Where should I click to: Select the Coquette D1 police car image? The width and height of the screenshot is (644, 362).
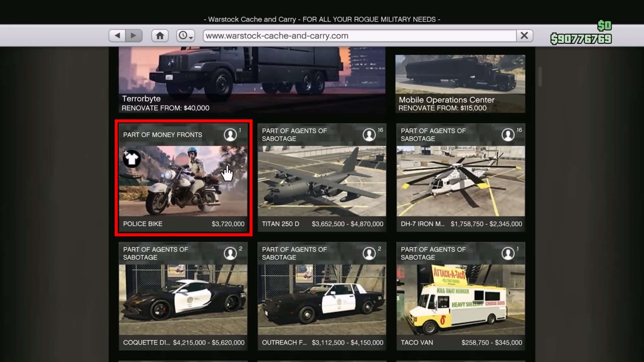(183, 299)
